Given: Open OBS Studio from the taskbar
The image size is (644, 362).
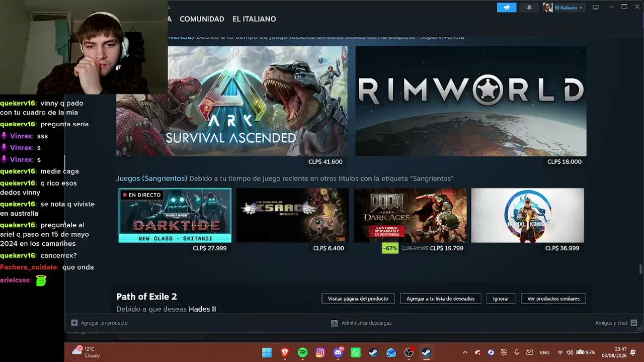Looking at the screenshot, I should coord(409,352).
